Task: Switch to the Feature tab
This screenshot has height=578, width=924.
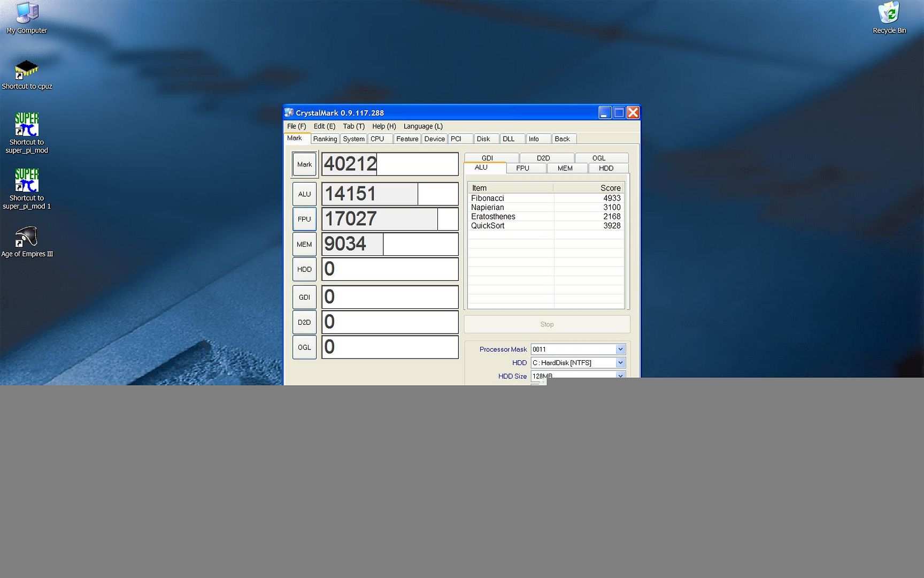Action: point(407,139)
